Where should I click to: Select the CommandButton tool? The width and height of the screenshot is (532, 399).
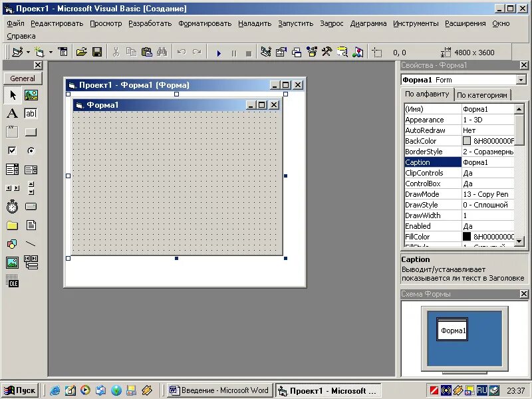(31, 132)
